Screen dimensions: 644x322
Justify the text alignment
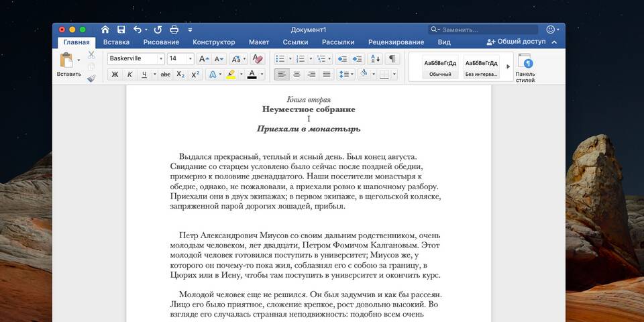[x=327, y=74]
